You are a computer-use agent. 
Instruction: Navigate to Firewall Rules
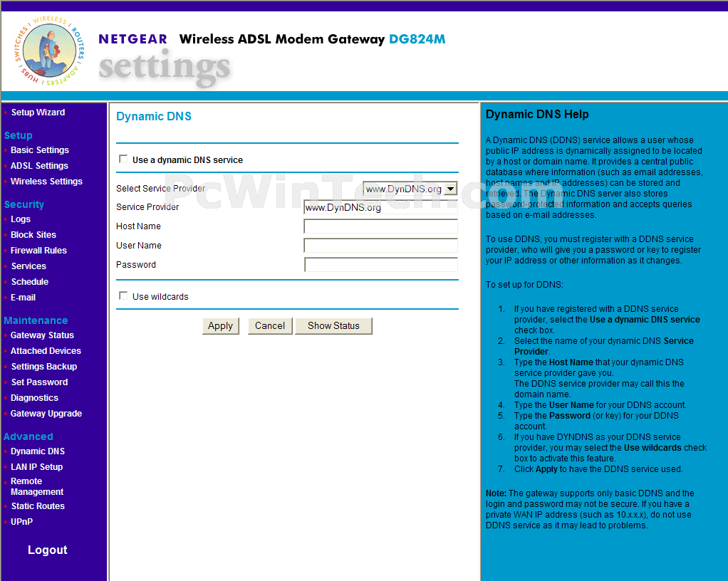point(38,251)
